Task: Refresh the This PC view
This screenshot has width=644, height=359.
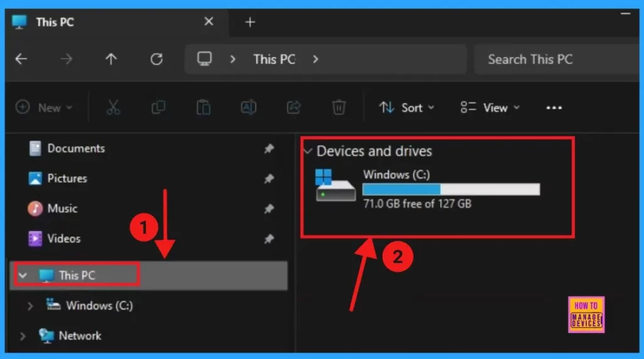Action: pos(157,59)
